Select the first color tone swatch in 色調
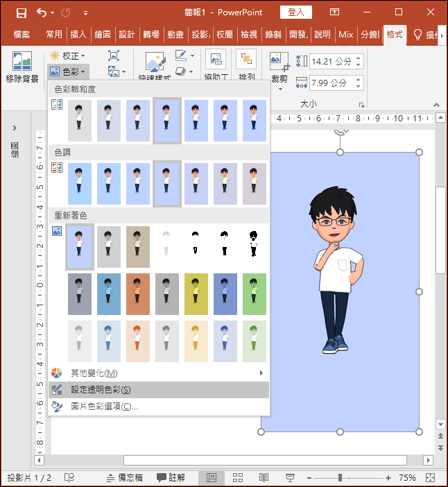The image size is (448, 487). (80, 184)
